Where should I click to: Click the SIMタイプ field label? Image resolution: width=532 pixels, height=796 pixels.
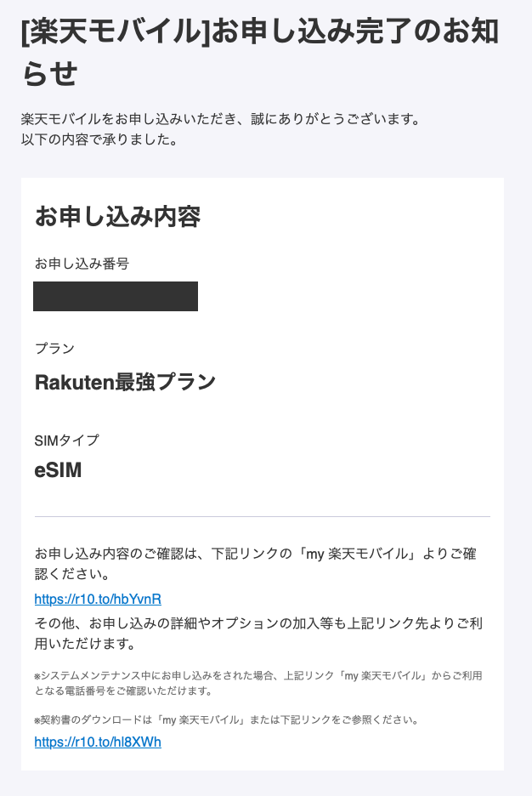click(67, 441)
